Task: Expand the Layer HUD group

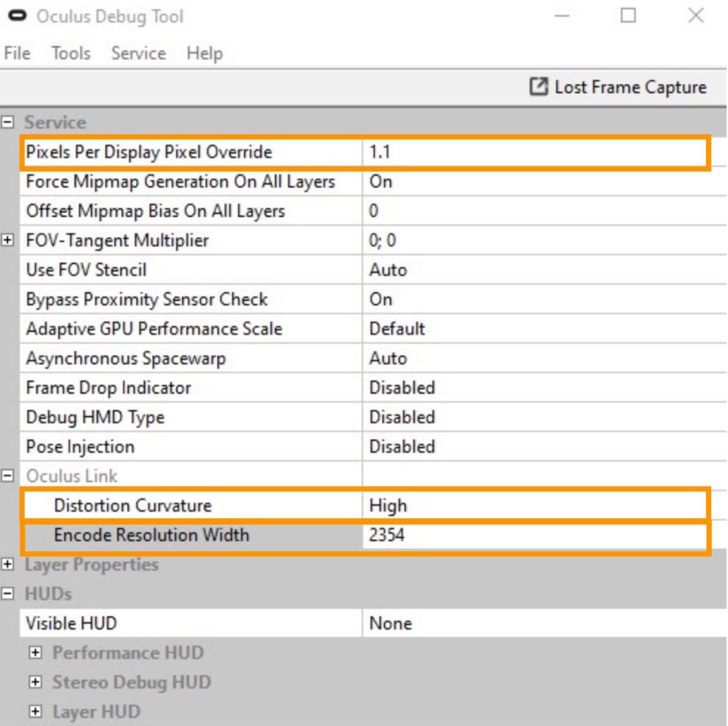Action: click(35, 711)
